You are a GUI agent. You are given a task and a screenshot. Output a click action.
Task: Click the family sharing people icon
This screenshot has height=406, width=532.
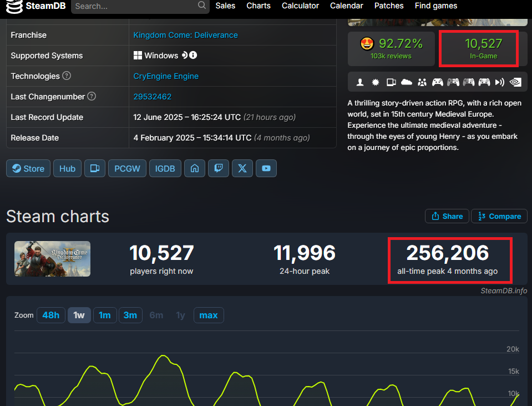pyautogui.click(x=422, y=82)
